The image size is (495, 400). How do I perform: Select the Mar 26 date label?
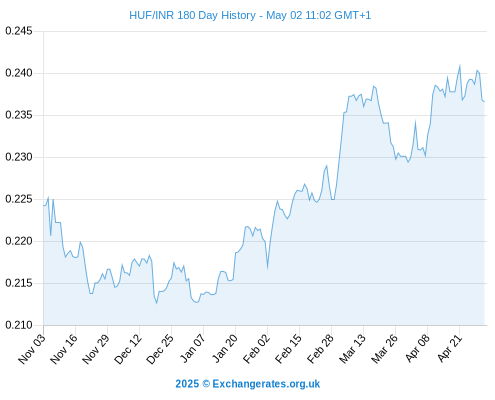pyautogui.click(x=384, y=349)
